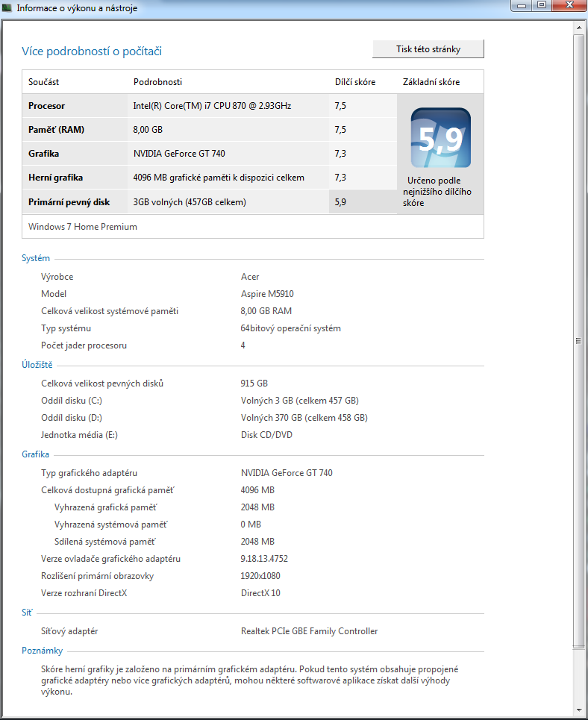This screenshot has width=588, height=720.
Task: Click the 'Herní grafika' row label
Action: 55,178
